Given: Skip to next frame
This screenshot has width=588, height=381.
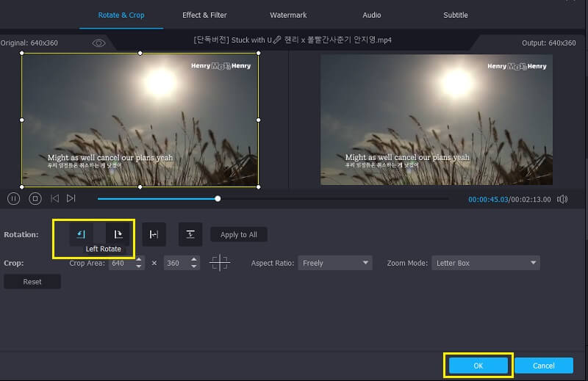Looking at the screenshot, I should tap(71, 198).
